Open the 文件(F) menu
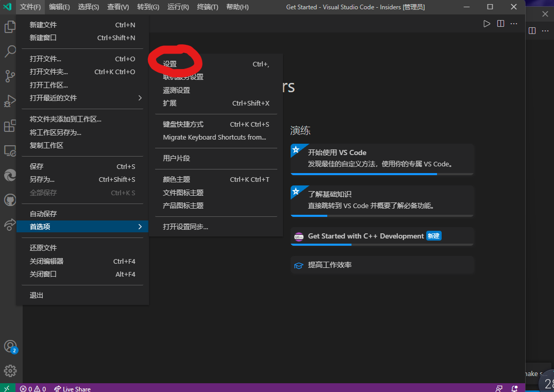554x392 pixels. point(30,7)
